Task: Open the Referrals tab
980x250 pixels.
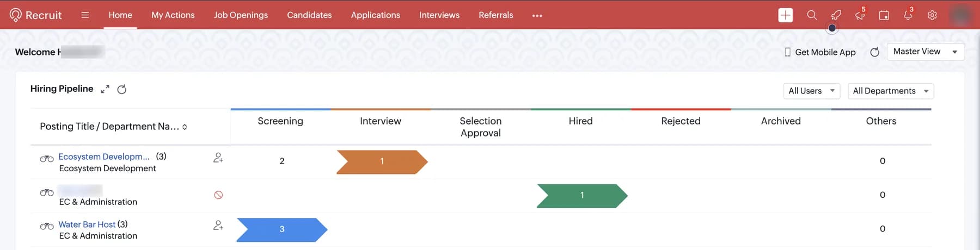Action: pos(496,15)
